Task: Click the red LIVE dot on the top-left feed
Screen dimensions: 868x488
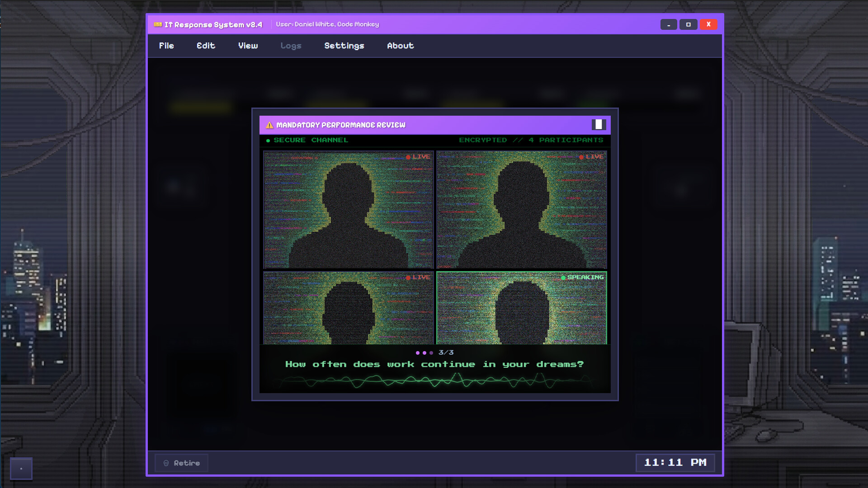Action: [x=409, y=157]
